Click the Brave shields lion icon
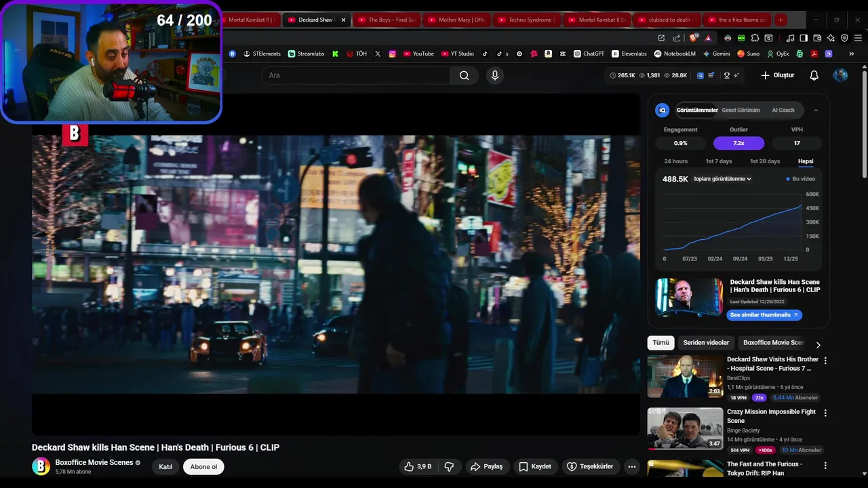This screenshot has width=868, height=488. tap(694, 38)
